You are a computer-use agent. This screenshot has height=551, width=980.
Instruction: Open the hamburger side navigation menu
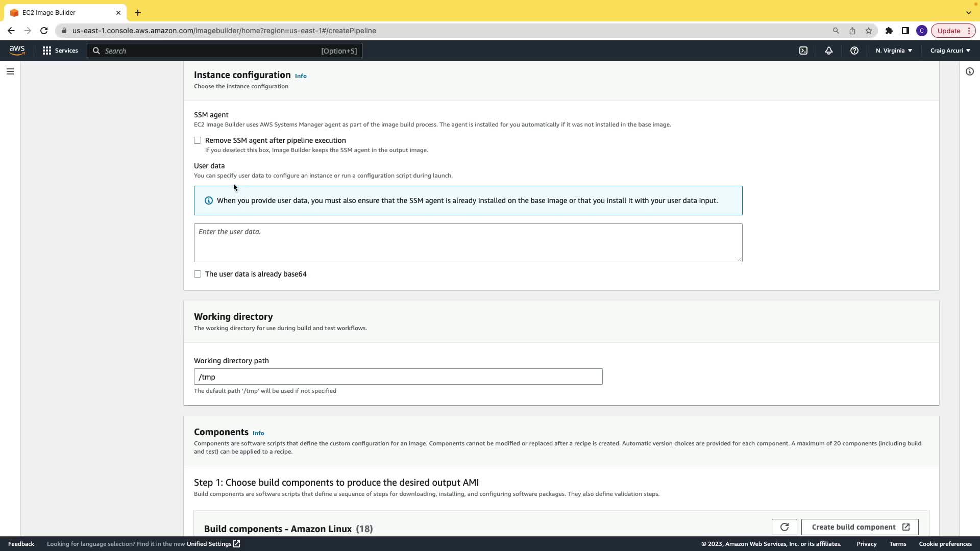pos(10,71)
